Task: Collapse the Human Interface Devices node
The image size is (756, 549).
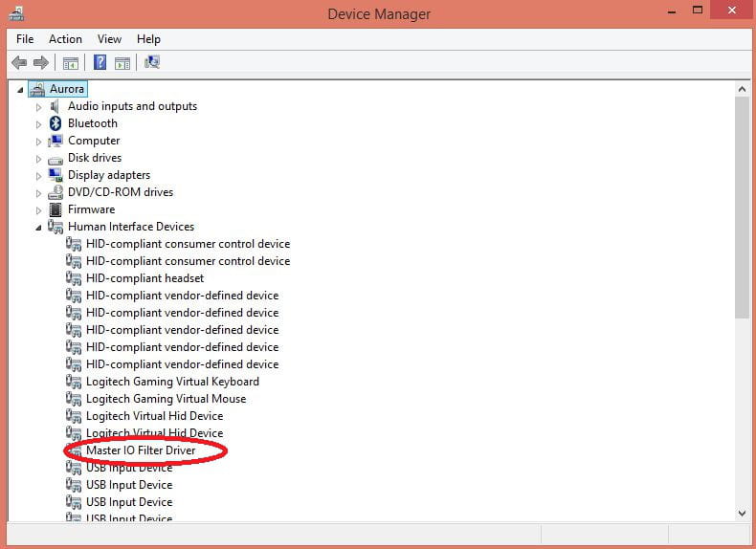Action: click(39, 228)
